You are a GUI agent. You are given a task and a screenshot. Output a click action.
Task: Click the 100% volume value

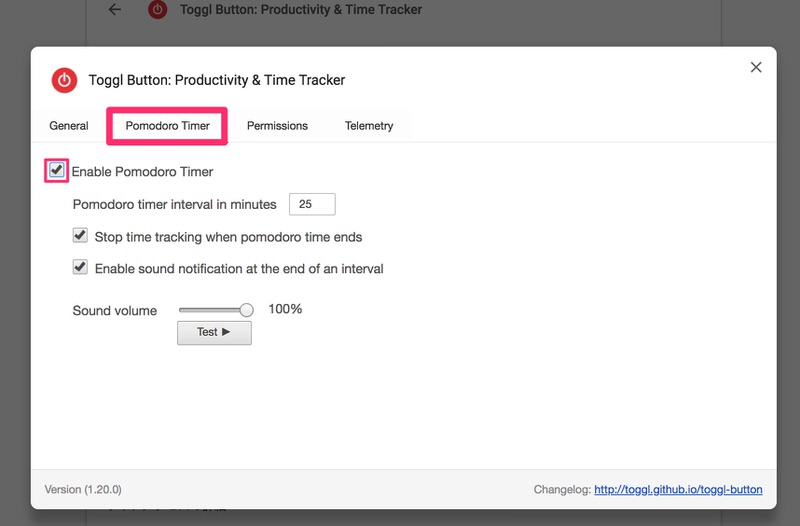click(x=285, y=309)
